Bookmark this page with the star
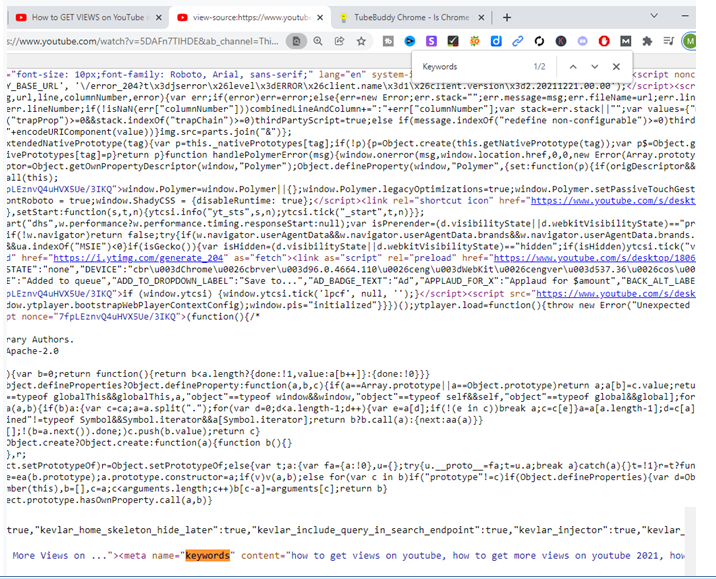Viewport: 716px width, 579px height. [361, 41]
